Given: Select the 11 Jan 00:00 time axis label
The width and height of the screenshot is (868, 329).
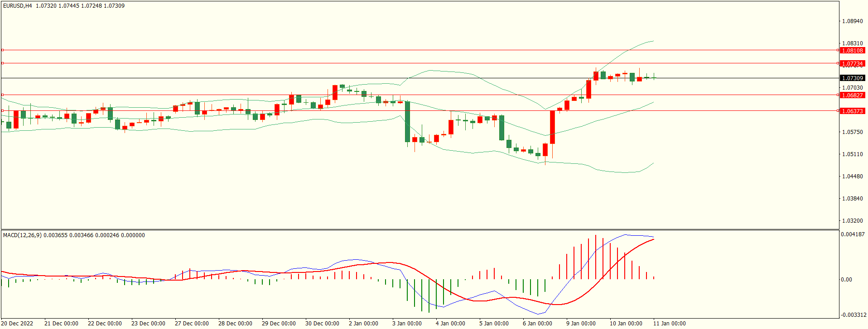Looking at the screenshot, I should (x=669, y=324).
